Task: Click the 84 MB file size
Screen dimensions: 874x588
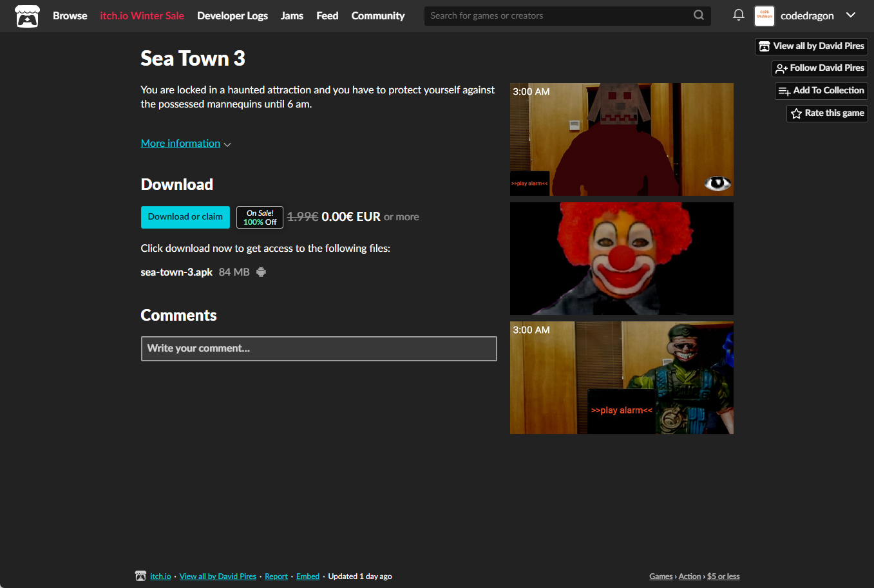Action: click(234, 272)
